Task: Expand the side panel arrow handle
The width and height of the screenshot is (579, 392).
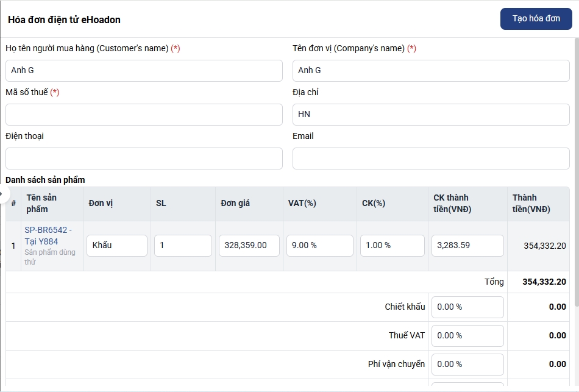Action: click(2, 195)
